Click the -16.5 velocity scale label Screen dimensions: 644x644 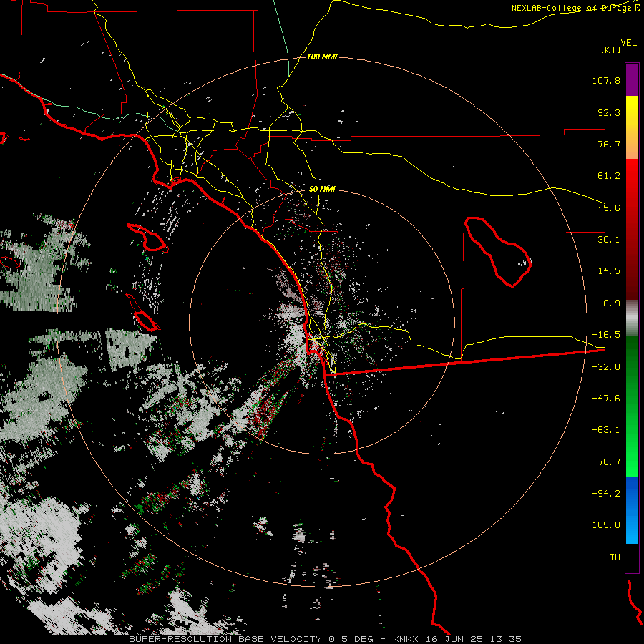[x=606, y=335]
